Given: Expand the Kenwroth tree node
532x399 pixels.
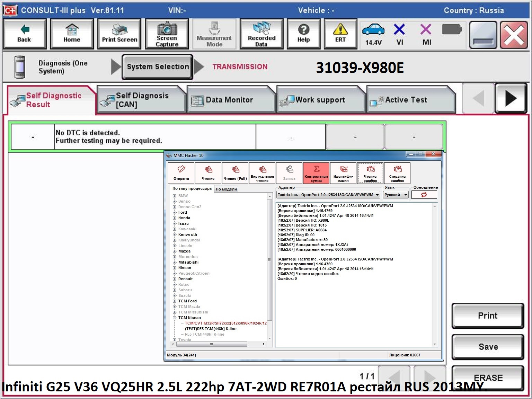Looking at the screenshot, I should 175,234.
